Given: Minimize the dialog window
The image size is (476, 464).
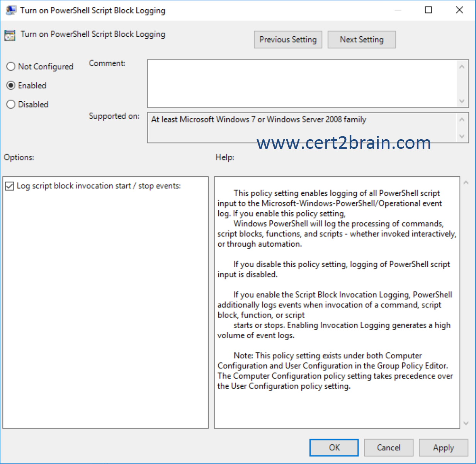Looking at the screenshot, I should 398,10.
